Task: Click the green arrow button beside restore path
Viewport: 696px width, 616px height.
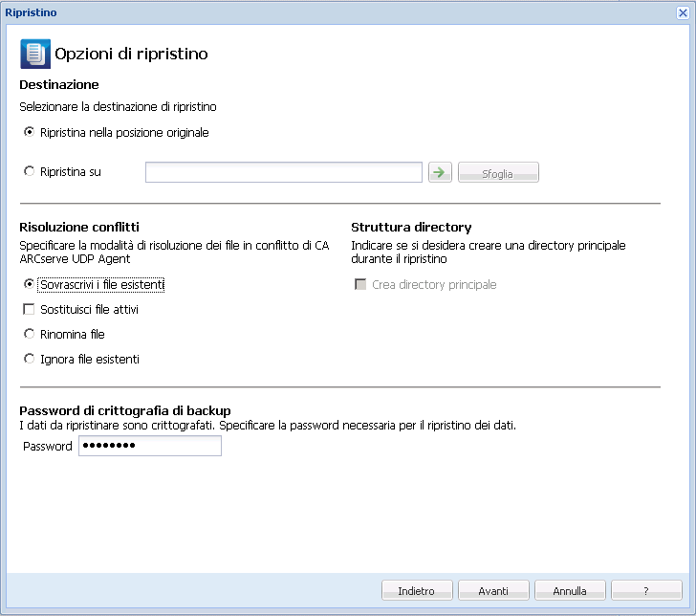Action: [x=440, y=172]
